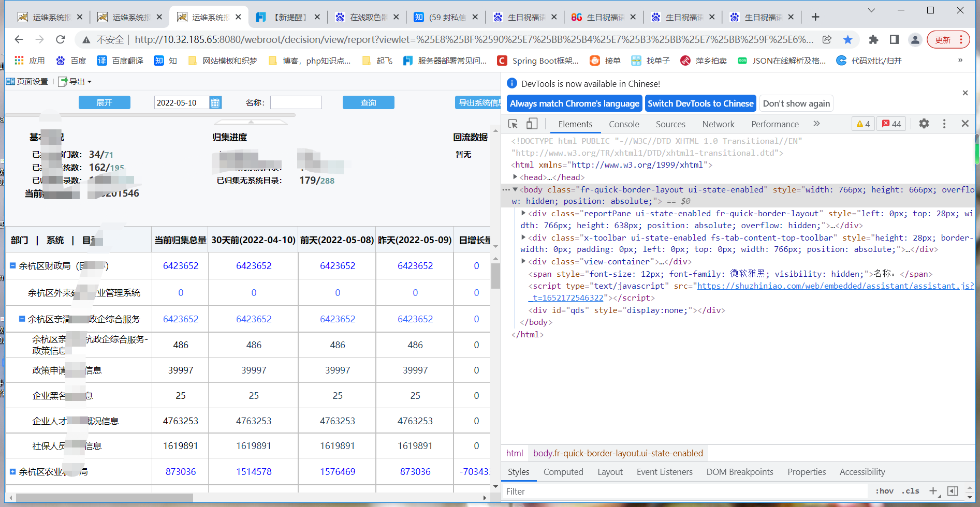Open the 百度 bookmark
This screenshot has width=980, height=507.
(x=71, y=61)
